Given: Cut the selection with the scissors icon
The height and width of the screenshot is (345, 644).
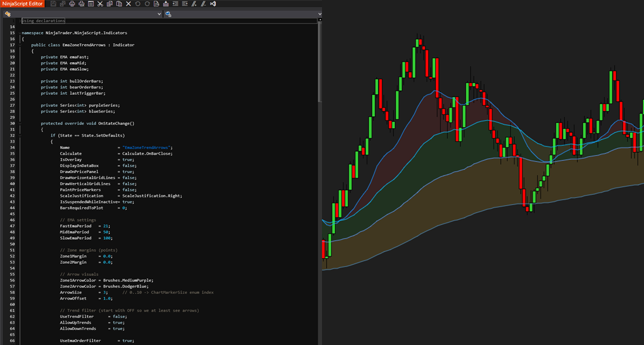Looking at the screenshot, I should (100, 3).
